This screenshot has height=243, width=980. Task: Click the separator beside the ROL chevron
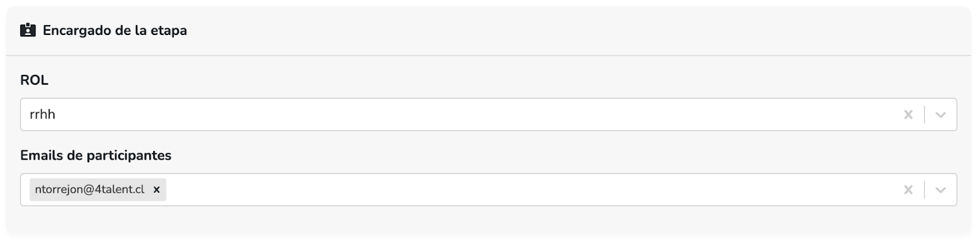click(925, 114)
